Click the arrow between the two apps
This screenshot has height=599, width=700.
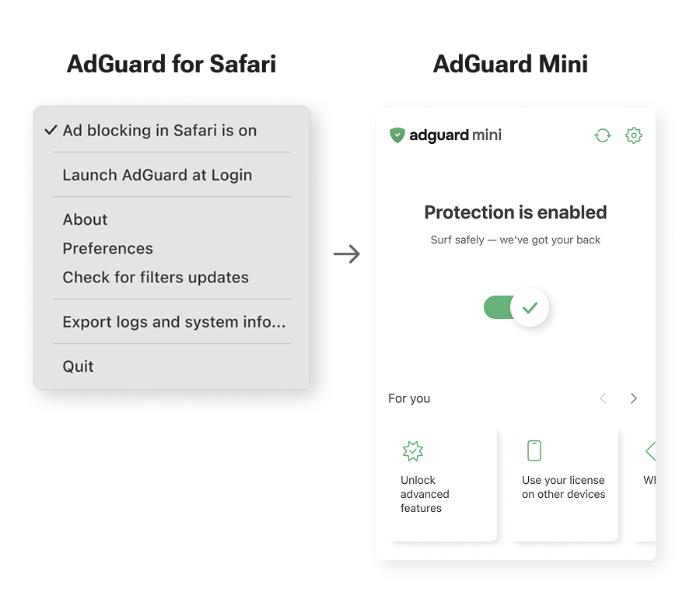tap(347, 254)
